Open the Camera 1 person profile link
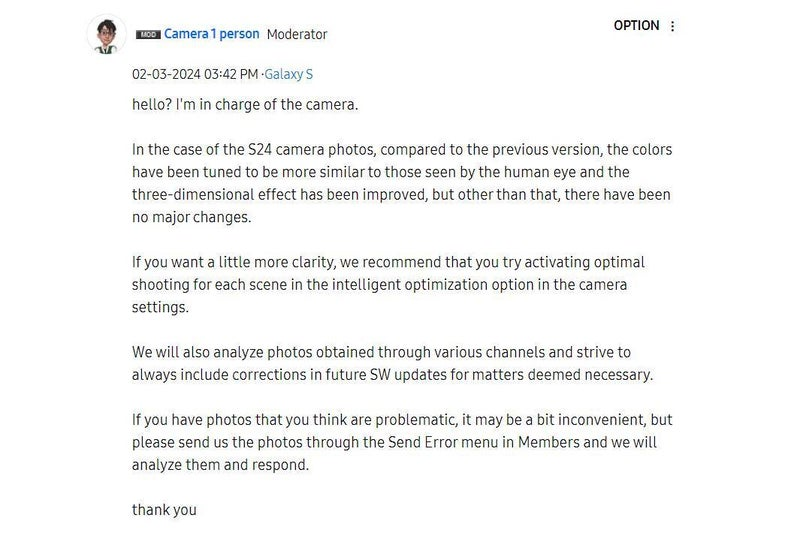The image size is (800, 533). (x=211, y=34)
